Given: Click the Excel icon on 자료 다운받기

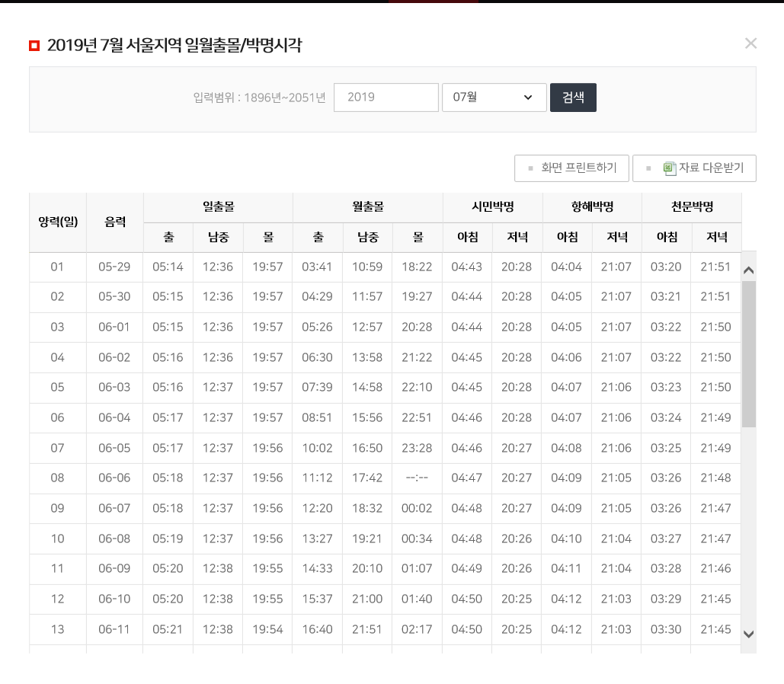Looking at the screenshot, I should [670, 168].
